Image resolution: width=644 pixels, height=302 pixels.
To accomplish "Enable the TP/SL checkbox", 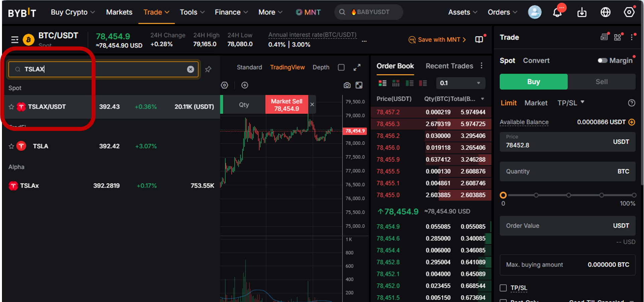I will click(503, 288).
